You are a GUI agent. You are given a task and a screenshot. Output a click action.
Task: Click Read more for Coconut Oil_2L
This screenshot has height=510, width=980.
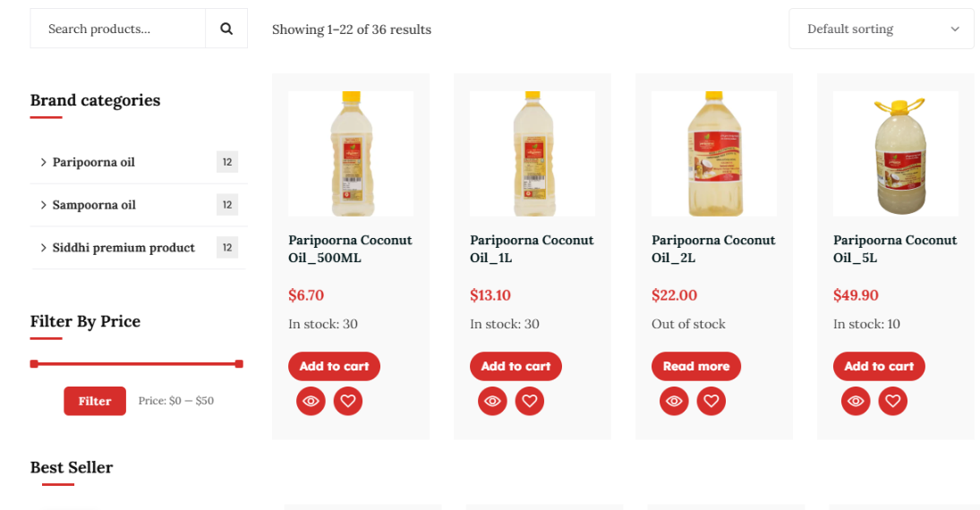[695, 366]
